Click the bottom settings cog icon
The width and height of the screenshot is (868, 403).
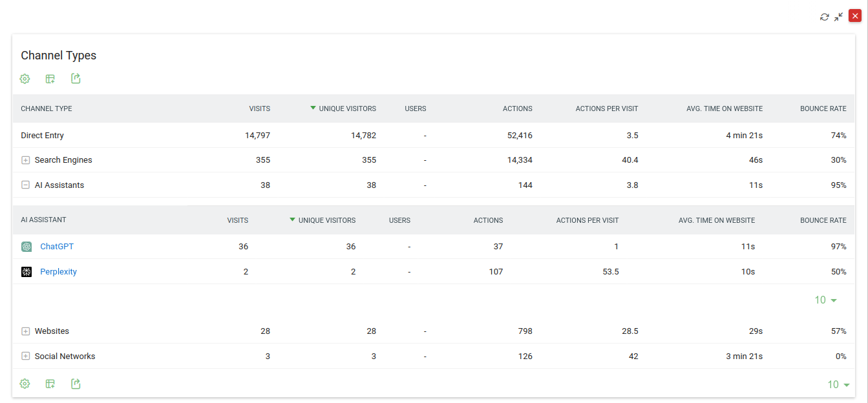pos(25,384)
